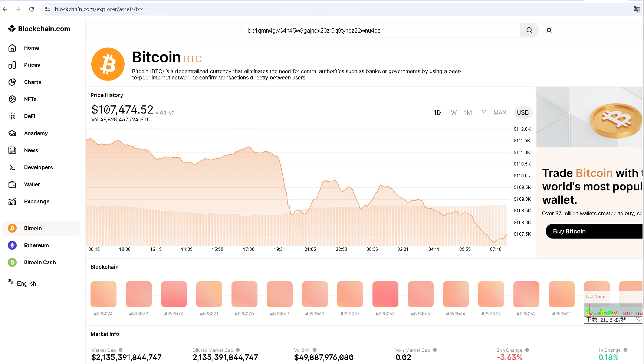Open the English language selector

pos(26,283)
